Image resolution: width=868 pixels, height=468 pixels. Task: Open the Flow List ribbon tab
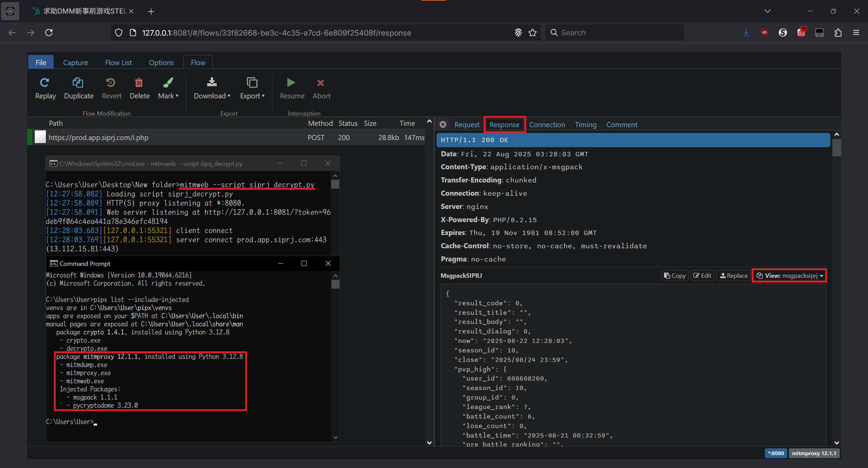click(x=118, y=63)
